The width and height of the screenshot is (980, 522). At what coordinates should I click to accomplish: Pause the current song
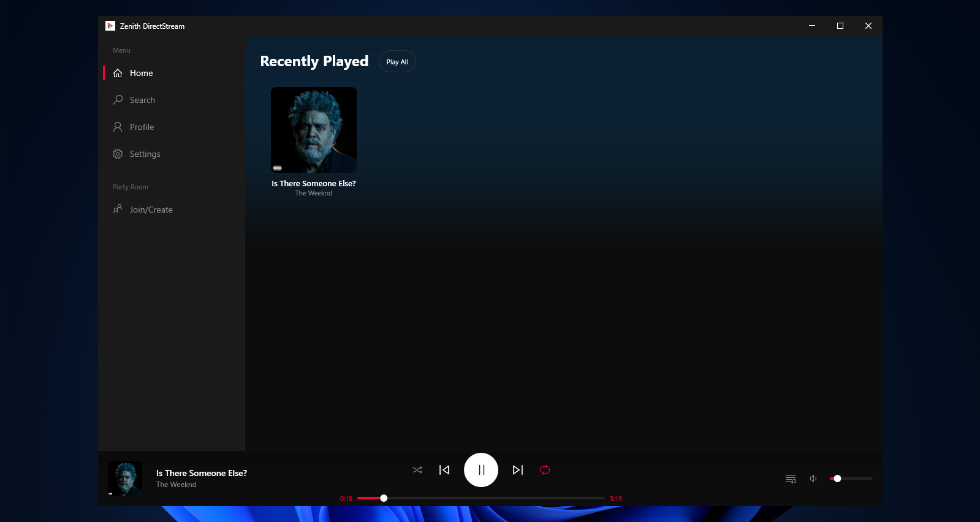tap(481, 470)
